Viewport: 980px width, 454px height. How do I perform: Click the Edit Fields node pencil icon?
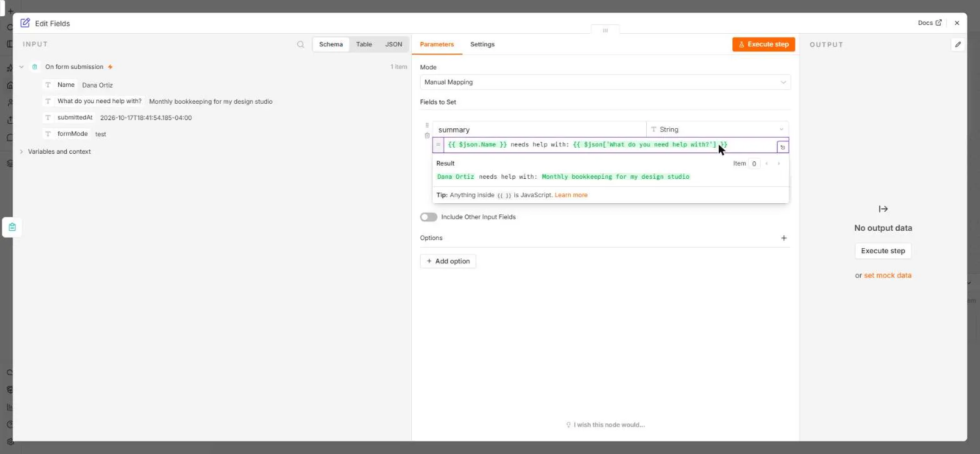click(x=25, y=23)
